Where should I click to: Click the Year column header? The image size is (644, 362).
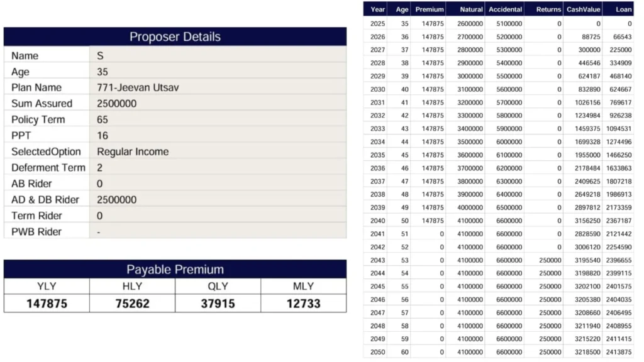pyautogui.click(x=378, y=9)
